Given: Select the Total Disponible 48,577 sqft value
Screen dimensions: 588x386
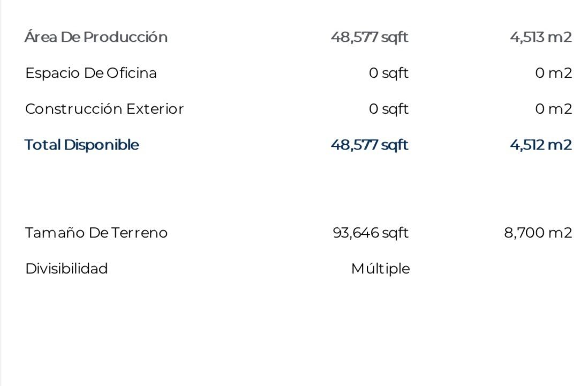Looking at the screenshot, I should click(x=369, y=145).
